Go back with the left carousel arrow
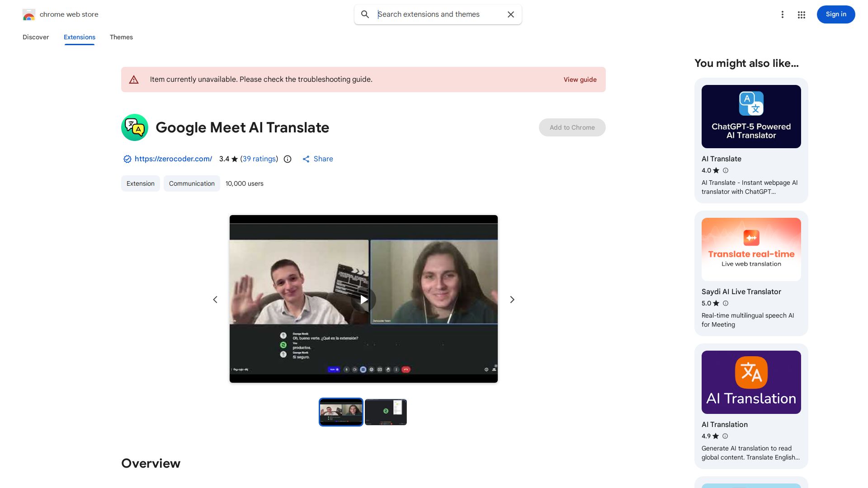The image size is (868, 488). point(215,299)
